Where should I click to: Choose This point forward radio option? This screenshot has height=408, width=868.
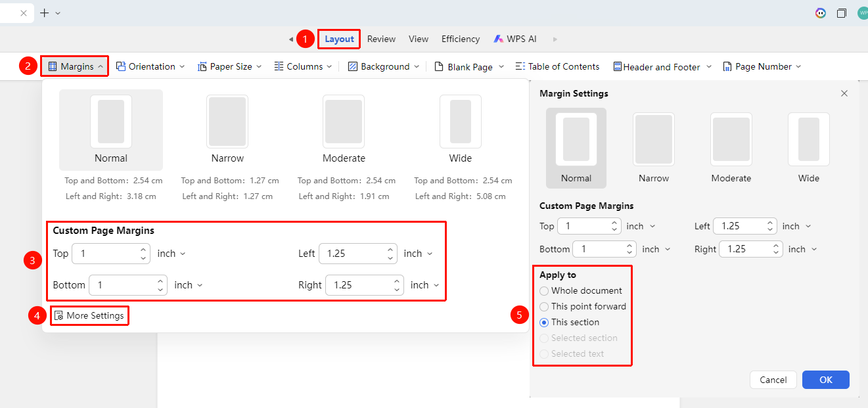(583, 306)
